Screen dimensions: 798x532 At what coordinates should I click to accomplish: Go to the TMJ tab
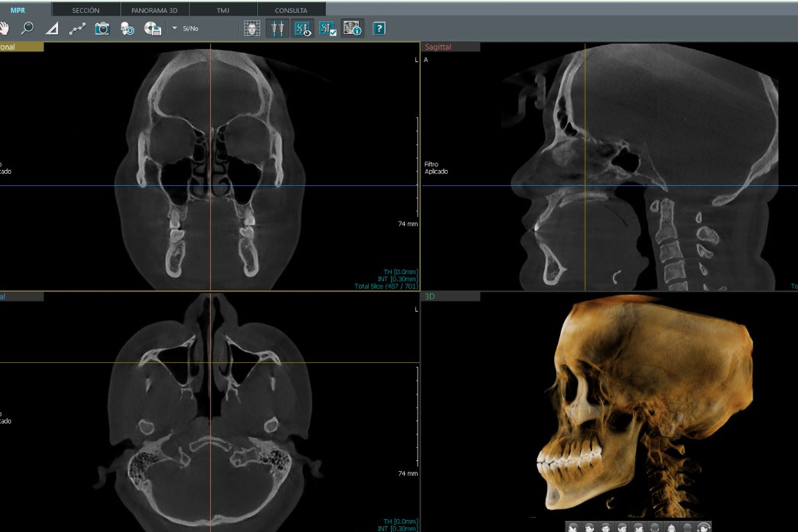pos(223,10)
